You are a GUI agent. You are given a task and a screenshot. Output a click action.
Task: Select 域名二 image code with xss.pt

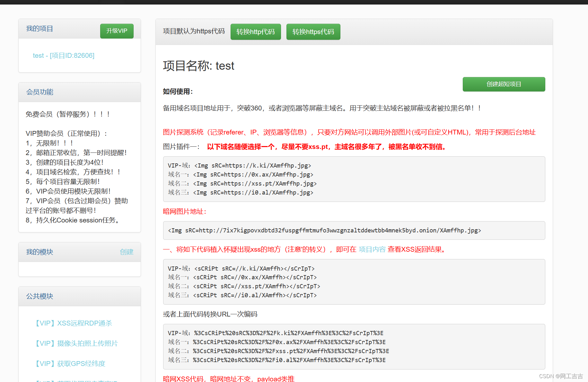[242, 184]
